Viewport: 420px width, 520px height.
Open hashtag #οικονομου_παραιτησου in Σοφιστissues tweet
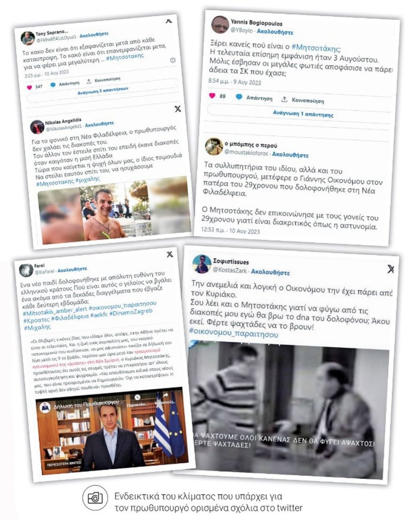(234, 333)
